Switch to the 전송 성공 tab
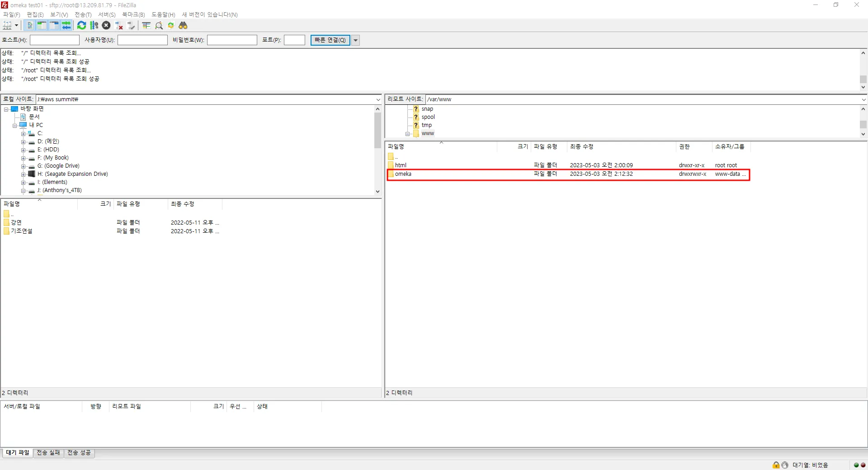868x470 pixels. click(x=79, y=453)
